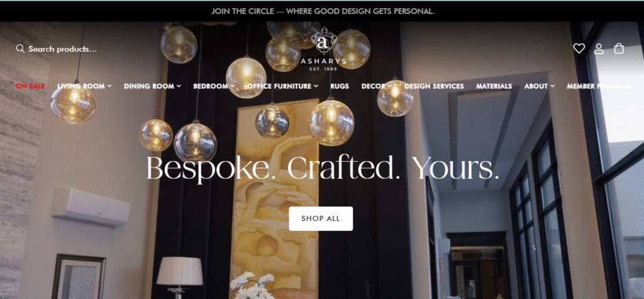The height and width of the screenshot is (299, 644).
Task: Expand the Living Room dropdown menu
Action: point(85,86)
